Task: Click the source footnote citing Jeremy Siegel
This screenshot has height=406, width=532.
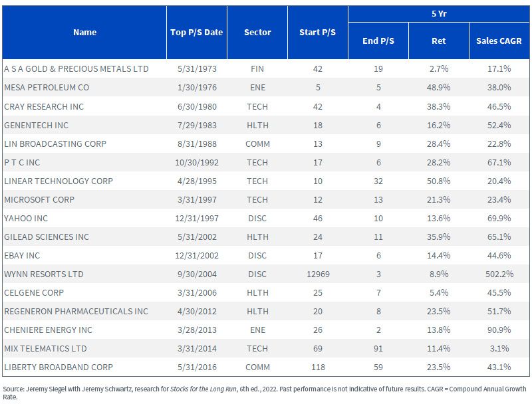Action: pyautogui.click(x=265, y=393)
